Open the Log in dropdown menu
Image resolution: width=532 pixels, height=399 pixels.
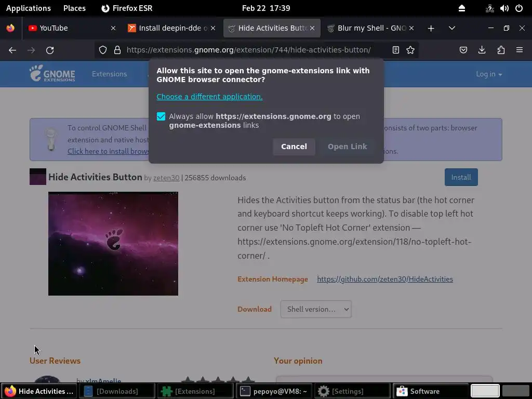click(x=489, y=74)
